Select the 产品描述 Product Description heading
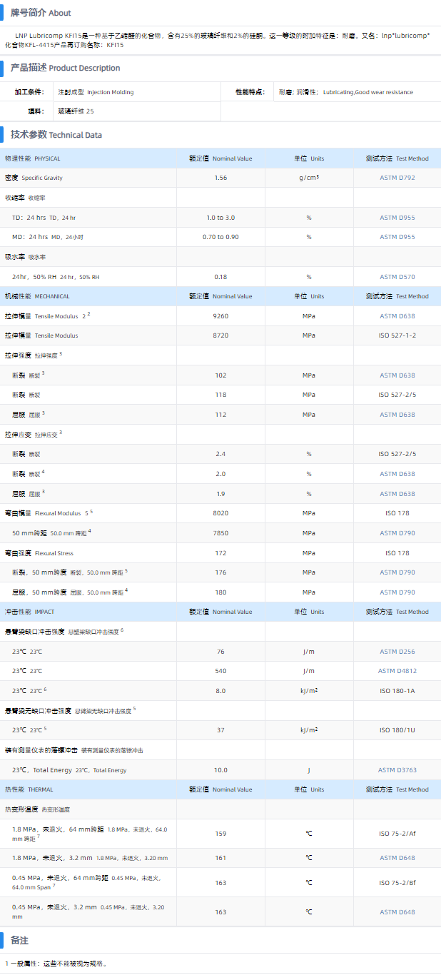Viewport: 441px width, 980px height. coord(65,68)
